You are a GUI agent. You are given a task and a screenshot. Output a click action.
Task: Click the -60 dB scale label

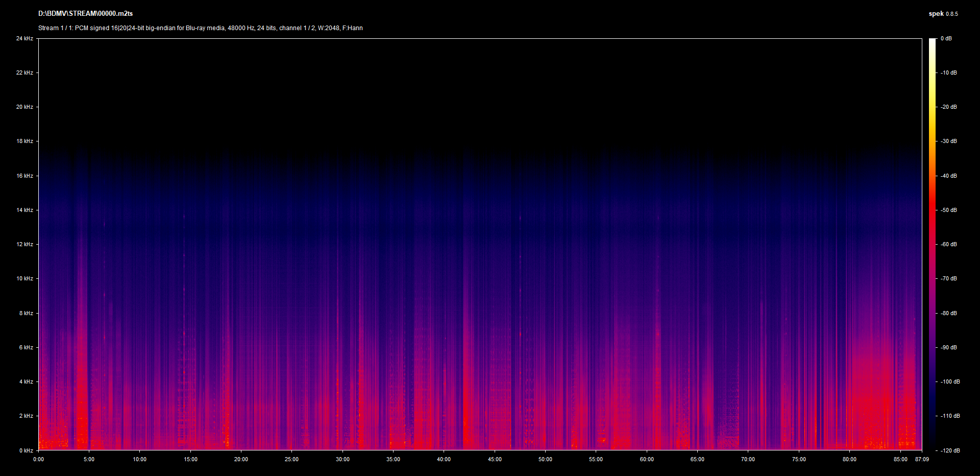(x=948, y=245)
